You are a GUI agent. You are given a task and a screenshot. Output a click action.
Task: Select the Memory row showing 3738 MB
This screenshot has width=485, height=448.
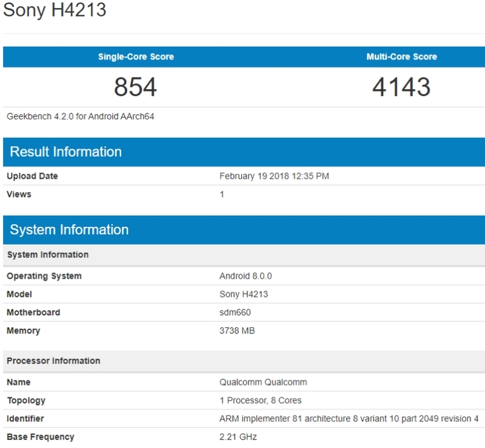(x=24, y=332)
